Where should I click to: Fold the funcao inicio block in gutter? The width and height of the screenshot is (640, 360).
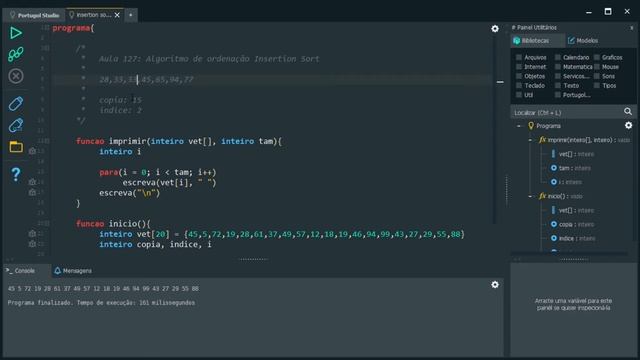click(47, 223)
